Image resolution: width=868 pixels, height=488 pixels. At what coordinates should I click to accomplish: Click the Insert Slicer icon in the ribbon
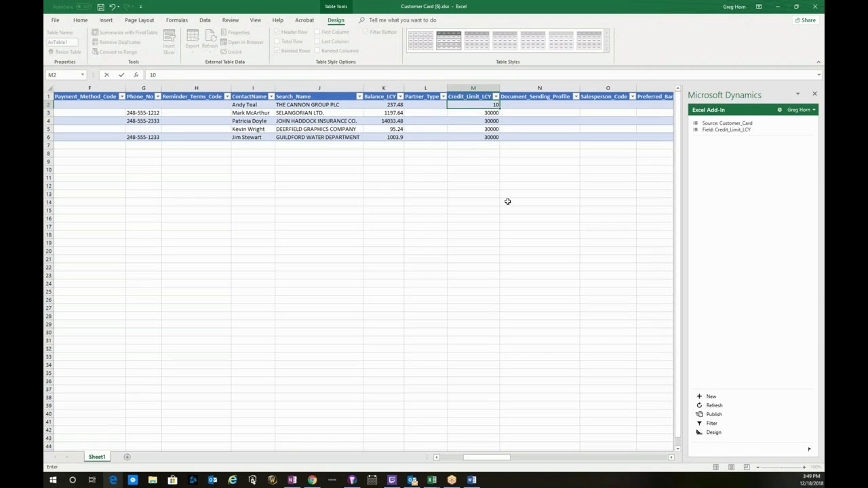coord(169,41)
